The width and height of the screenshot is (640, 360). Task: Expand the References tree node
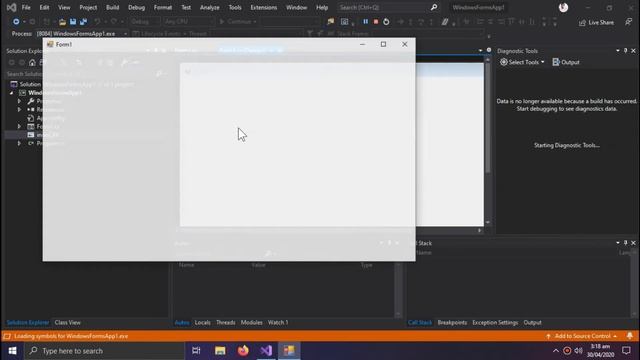pos(19,109)
